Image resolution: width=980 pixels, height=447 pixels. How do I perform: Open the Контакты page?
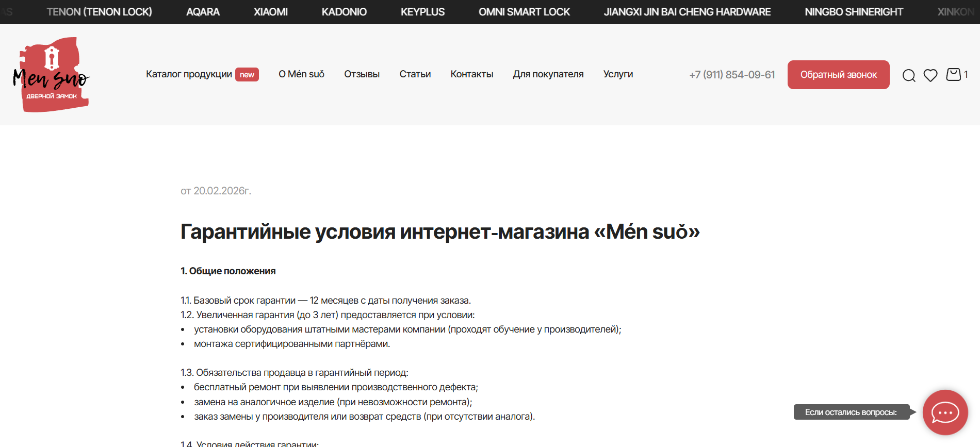(x=471, y=74)
